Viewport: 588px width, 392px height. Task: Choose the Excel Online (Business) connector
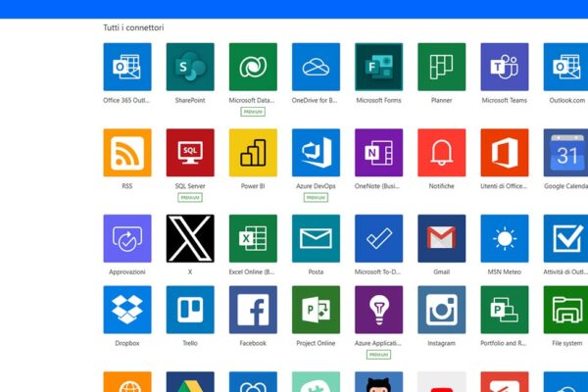coord(253,238)
